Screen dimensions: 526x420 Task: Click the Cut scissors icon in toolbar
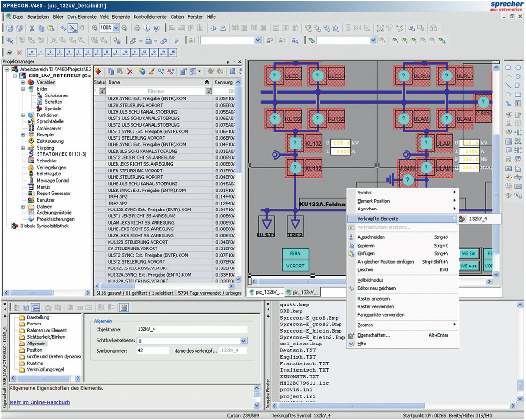pyautogui.click(x=32, y=28)
